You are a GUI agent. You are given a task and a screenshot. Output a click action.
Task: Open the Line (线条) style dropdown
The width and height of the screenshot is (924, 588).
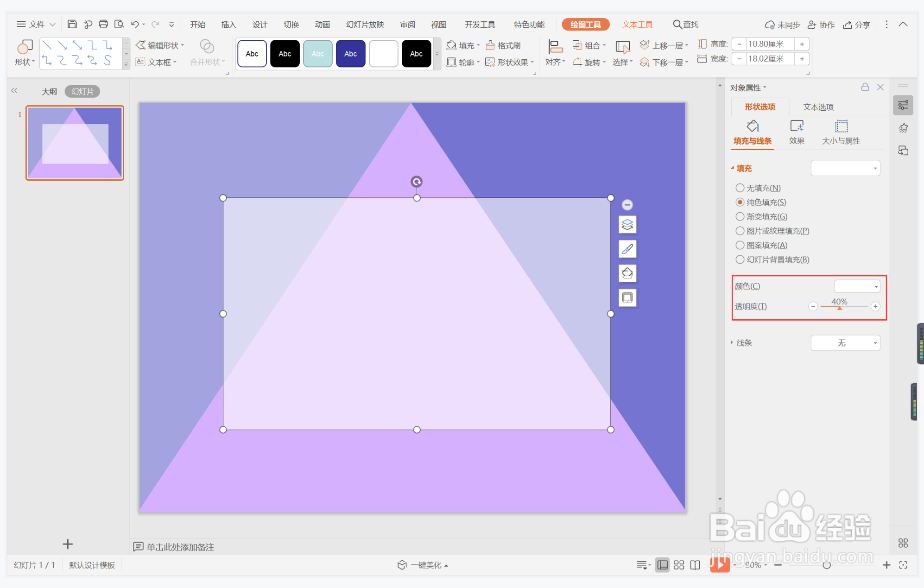pos(845,343)
